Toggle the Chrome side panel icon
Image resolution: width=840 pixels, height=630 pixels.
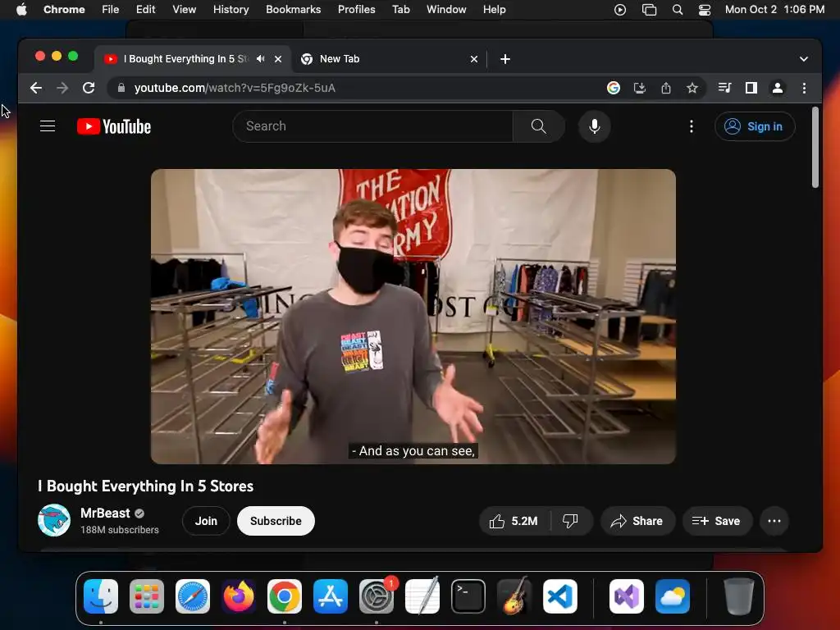(751, 88)
